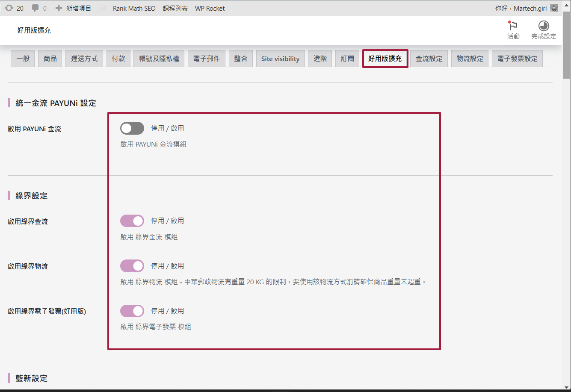
Task: Click the Rank Math SEO icon
Action: tap(103, 8)
